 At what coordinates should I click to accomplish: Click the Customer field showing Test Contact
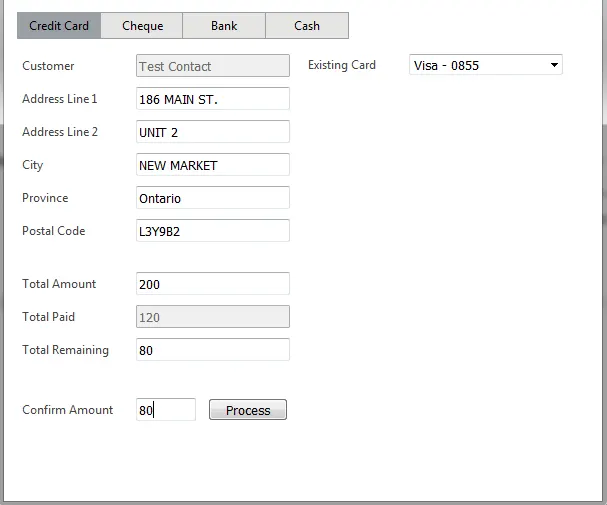tap(212, 66)
